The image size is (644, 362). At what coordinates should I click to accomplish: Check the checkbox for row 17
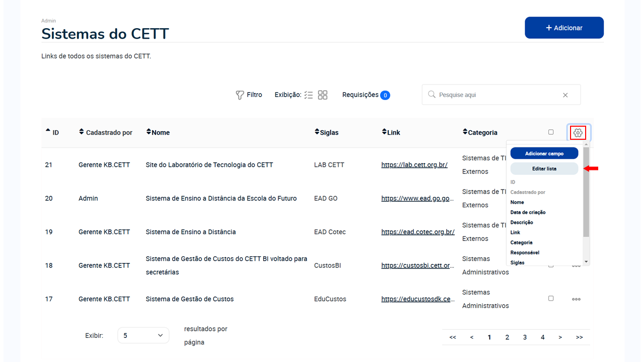551,299
